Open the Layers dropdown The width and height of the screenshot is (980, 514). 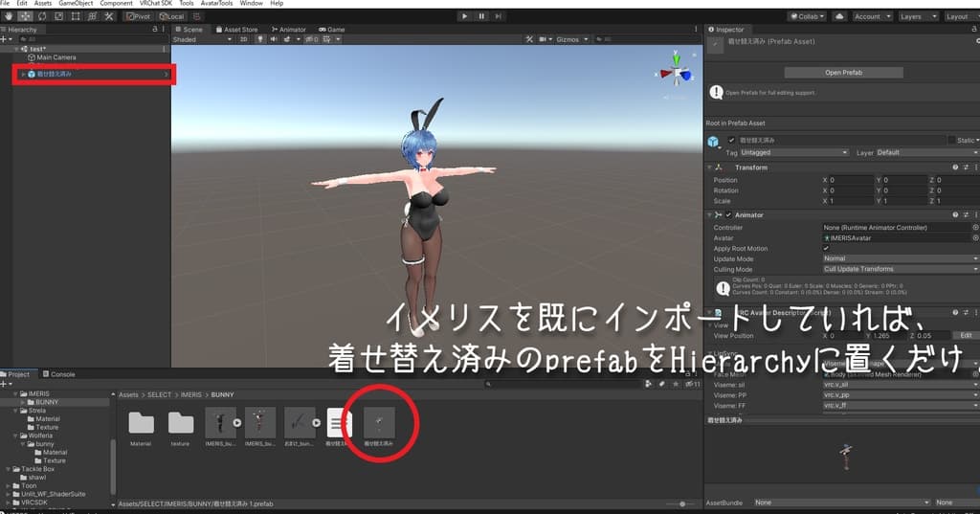918,16
